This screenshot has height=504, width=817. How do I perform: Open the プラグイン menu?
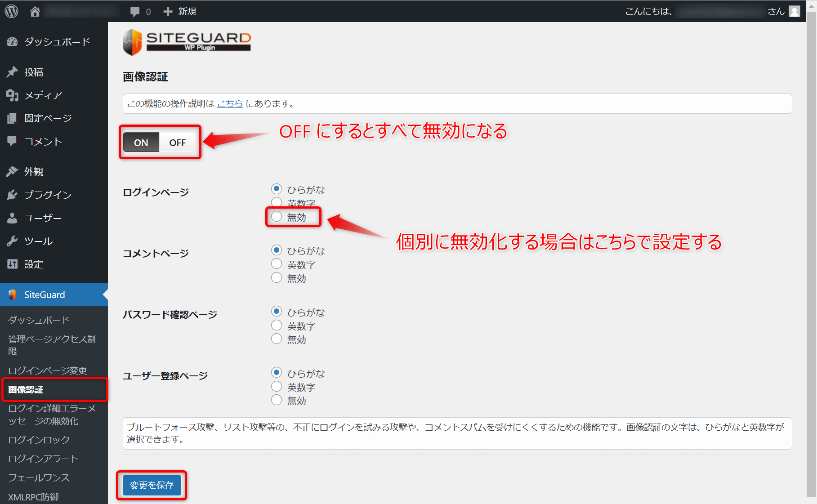54,195
